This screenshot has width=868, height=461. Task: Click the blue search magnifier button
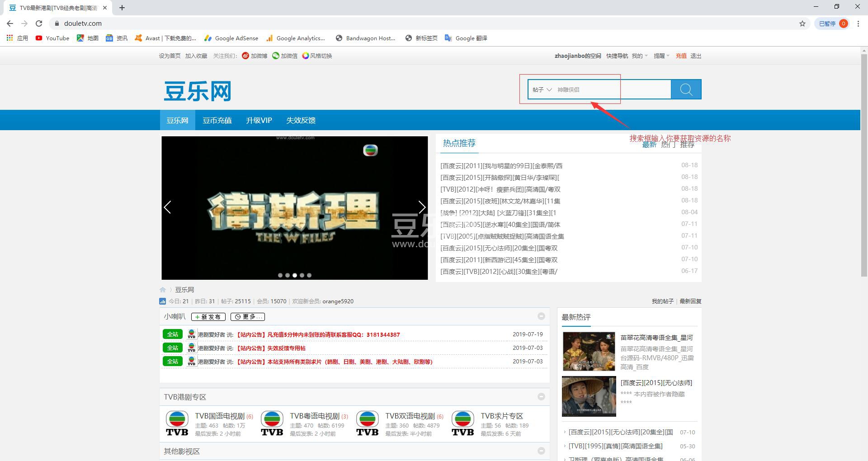click(x=686, y=89)
